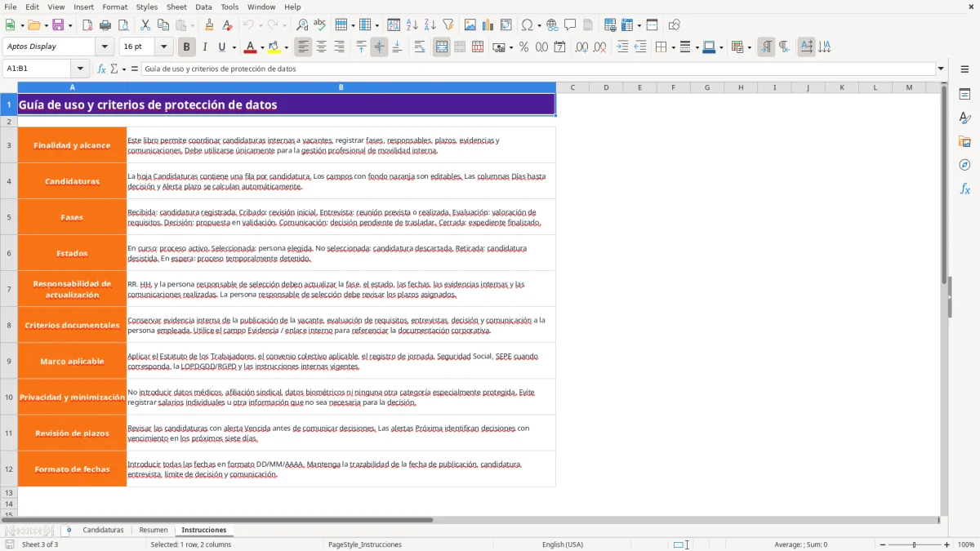
Task: Open the font size dropdown
Action: click(163, 47)
